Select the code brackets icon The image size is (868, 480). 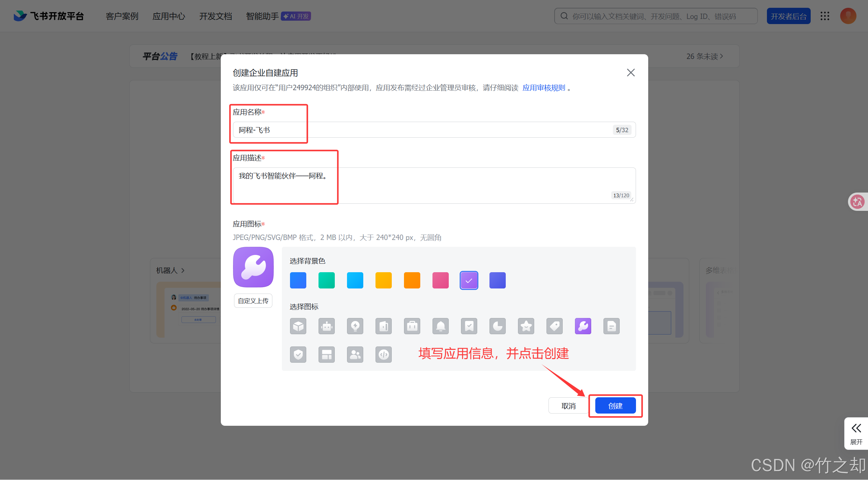pyautogui.click(x=383, y=355)
